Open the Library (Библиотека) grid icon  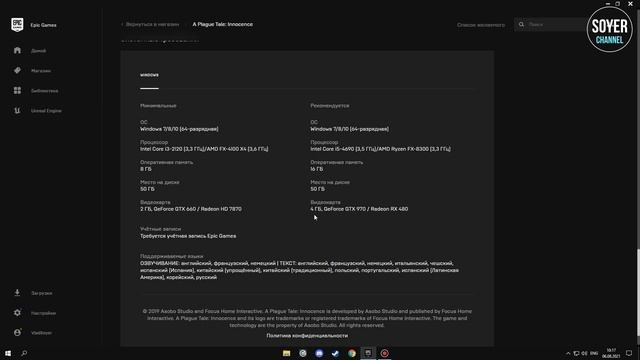(x=17, y=90)
